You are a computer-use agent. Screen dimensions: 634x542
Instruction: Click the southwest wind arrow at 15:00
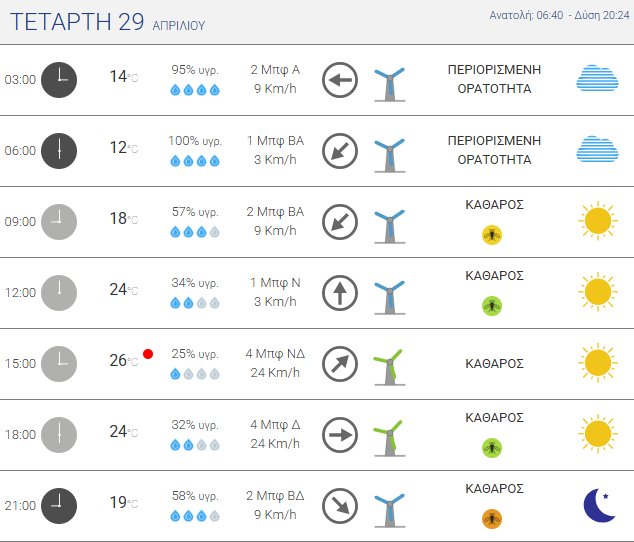(x=340, y=364)
